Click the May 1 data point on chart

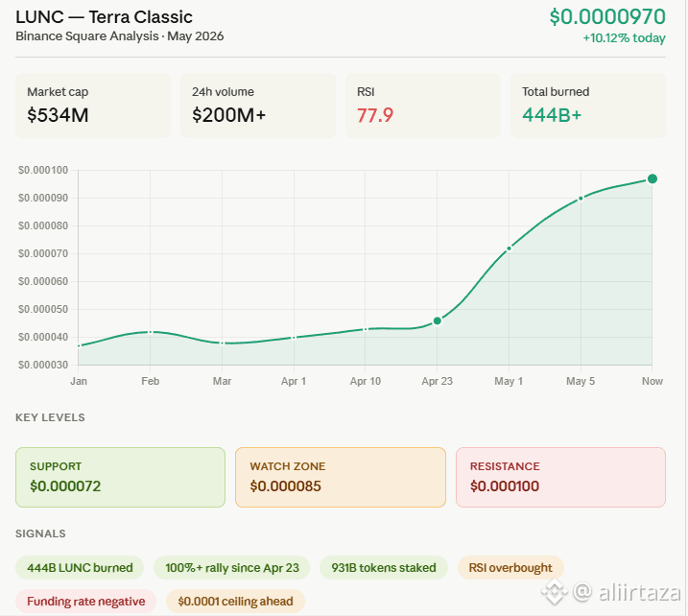click(509, 249)
